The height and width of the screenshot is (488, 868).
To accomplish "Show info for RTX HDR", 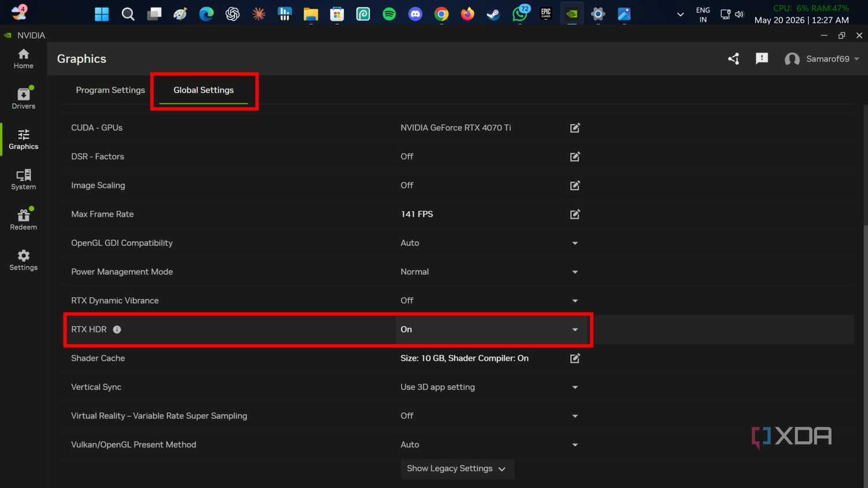I will pos(117,330).
